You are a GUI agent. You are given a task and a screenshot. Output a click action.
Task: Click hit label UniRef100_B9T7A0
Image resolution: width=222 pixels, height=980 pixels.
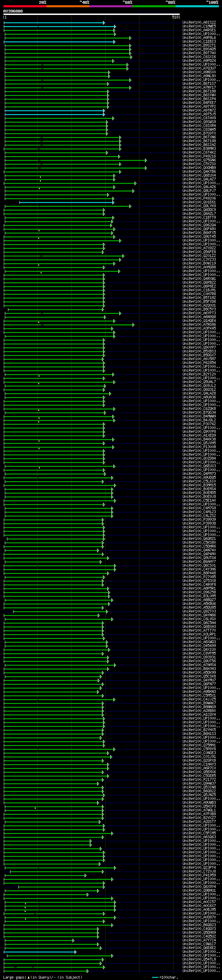click(x=199, y=53)
